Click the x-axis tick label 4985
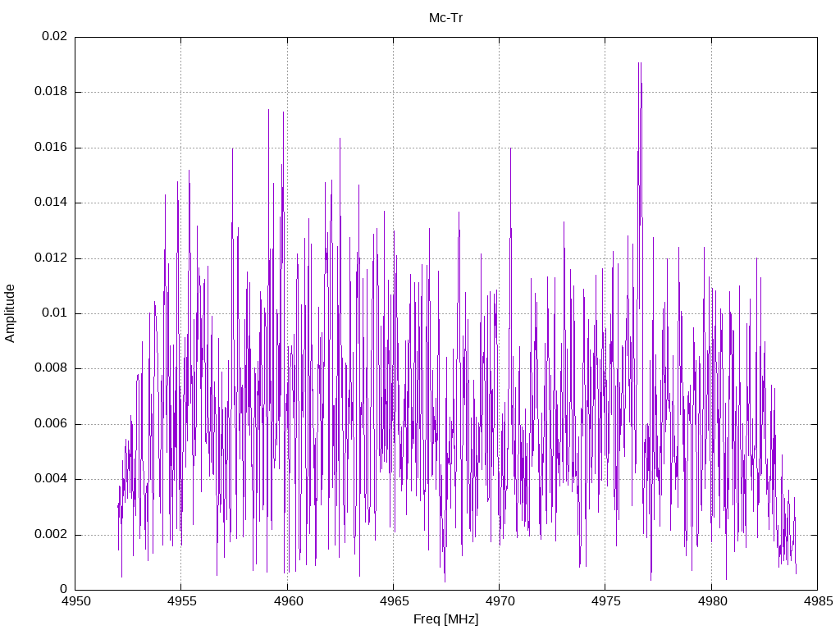Image resolution: width=840 pixels, height=630 pixels. coord(818,601)
